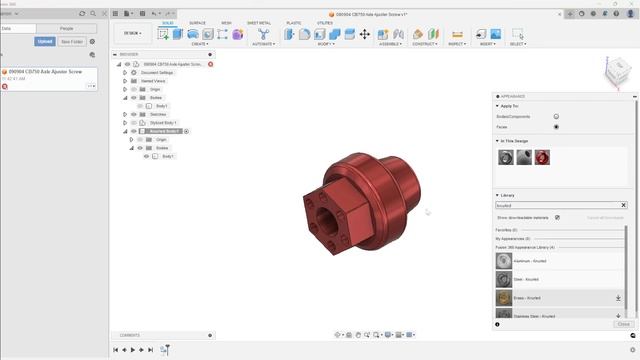Activate the highlighted component radio button

point(187,131)
